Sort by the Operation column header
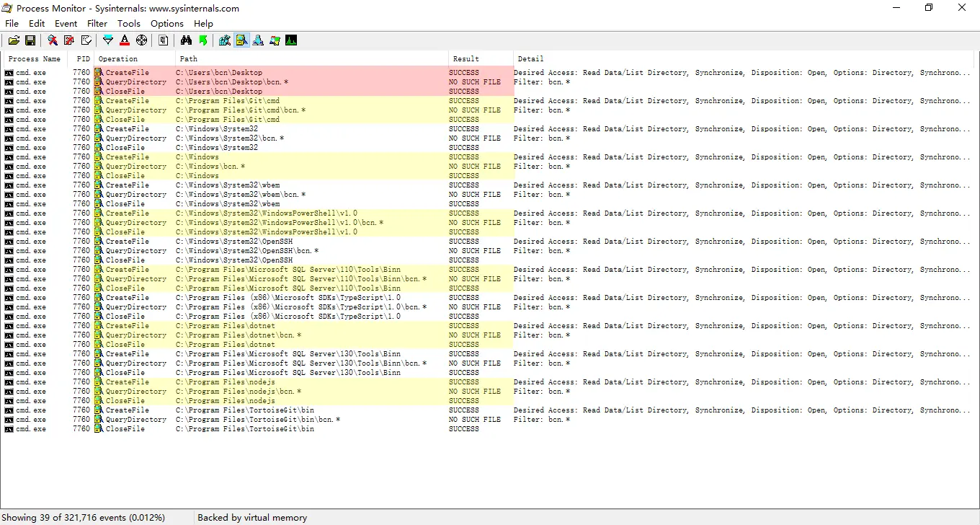This screenshot has height=525, width=980. click(135, 58)
